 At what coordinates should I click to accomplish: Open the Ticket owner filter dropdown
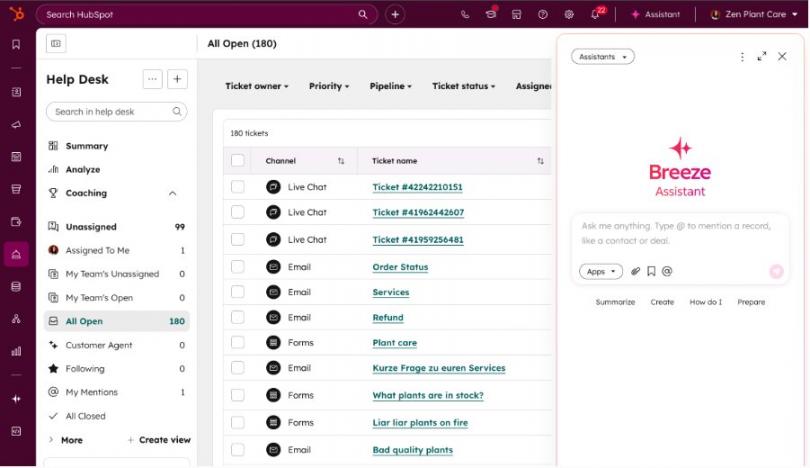[256, 86]
